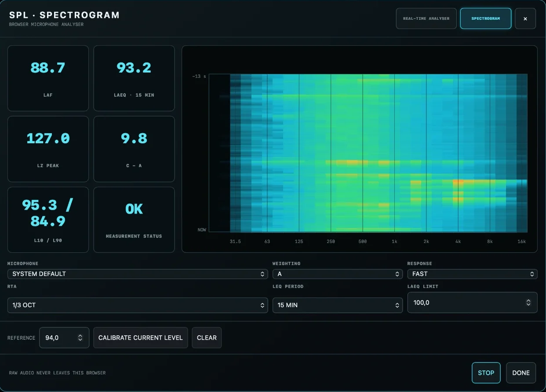Click the LAEQ Limit stepper arrows

pos(528,302)
